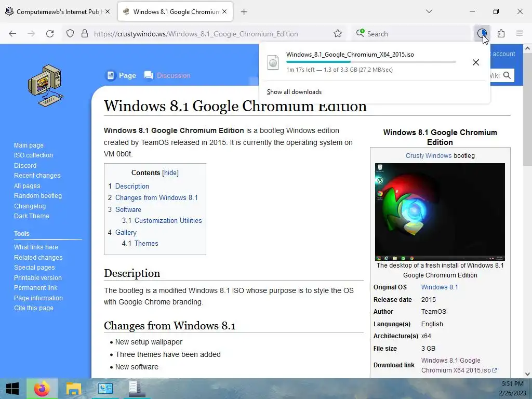Screen dimensions: 532x399
Task: Select Firefox in the taskbar
Action: point(42,389)
